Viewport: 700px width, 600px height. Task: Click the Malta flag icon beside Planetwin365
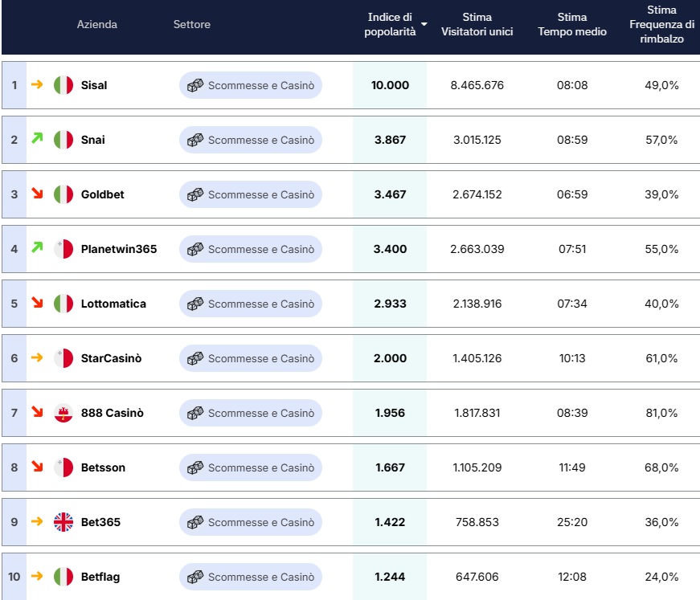click(x=63, y=249)
